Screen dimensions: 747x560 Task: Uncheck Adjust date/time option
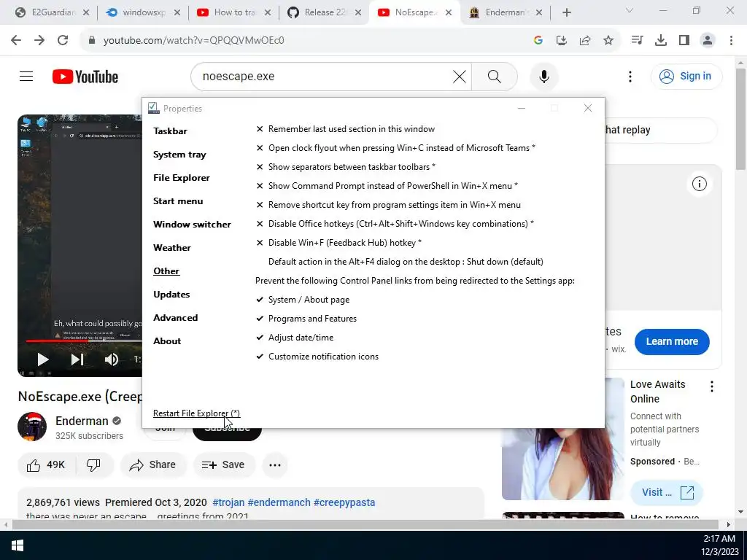pyautogui.click(x=295, y=338)
